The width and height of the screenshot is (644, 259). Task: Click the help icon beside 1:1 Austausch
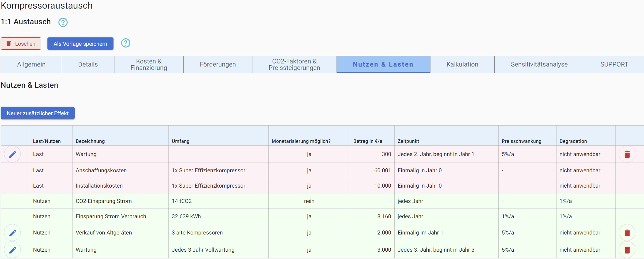coord(63,22)
